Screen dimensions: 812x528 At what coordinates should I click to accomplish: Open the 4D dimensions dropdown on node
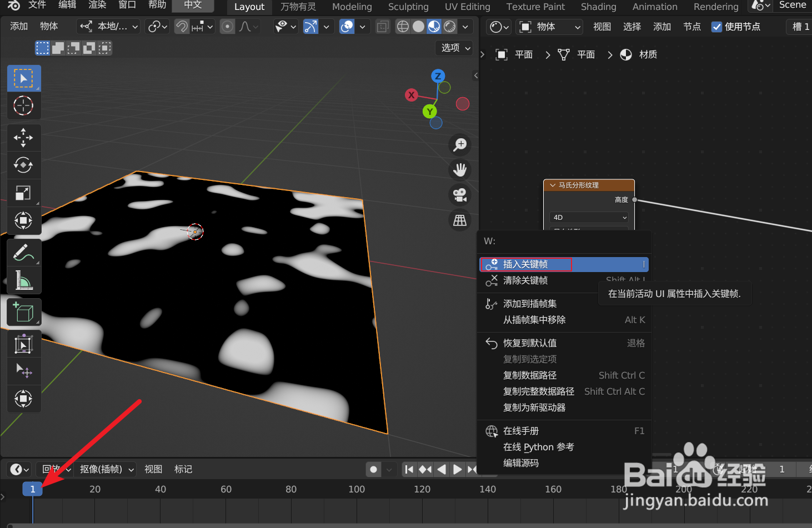click(x=589, y=218)
